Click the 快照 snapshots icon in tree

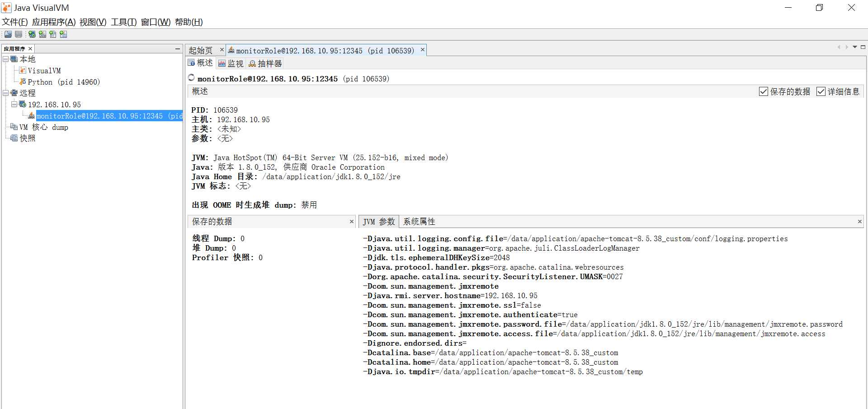point(14,138)
